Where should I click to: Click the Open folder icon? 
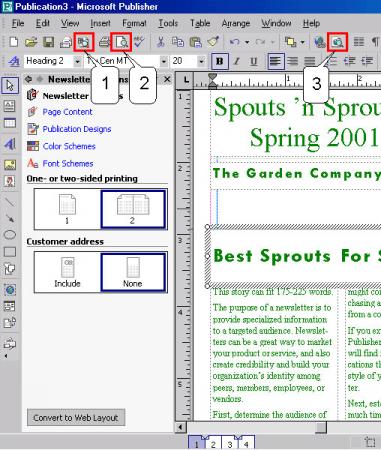[31, 42]
